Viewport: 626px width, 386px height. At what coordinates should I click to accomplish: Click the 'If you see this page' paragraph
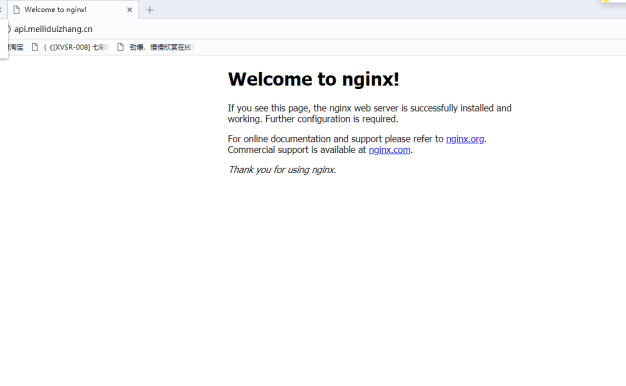369,113
